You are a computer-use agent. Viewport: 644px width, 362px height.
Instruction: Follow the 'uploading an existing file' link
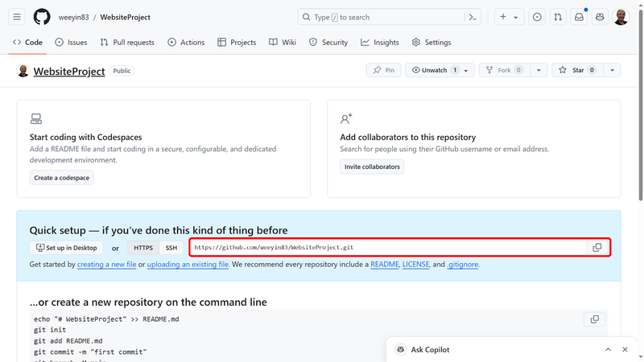[x=188, y=265]
